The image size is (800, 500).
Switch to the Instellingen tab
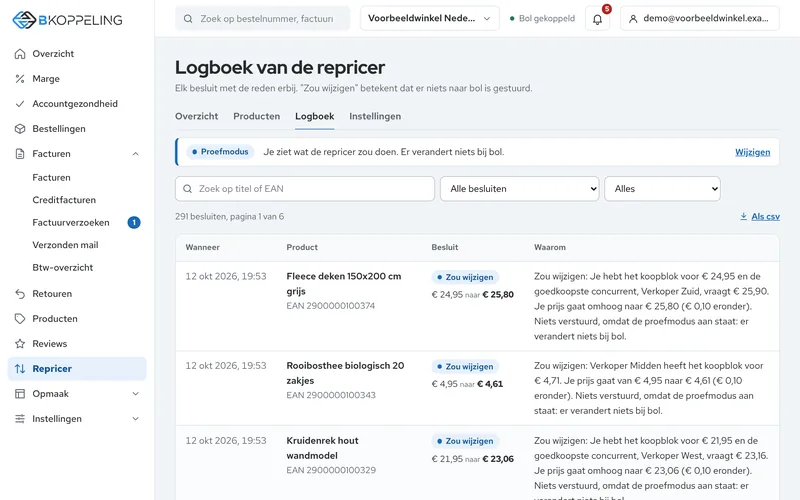[x=375, y=116]
